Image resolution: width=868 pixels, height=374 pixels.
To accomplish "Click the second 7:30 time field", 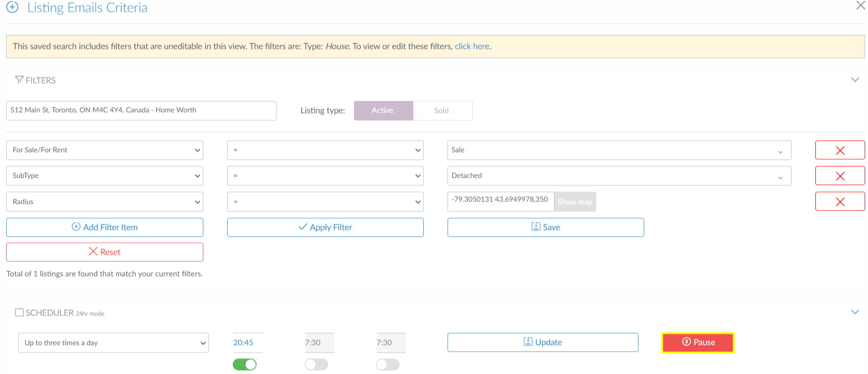I will click(319, 343).
